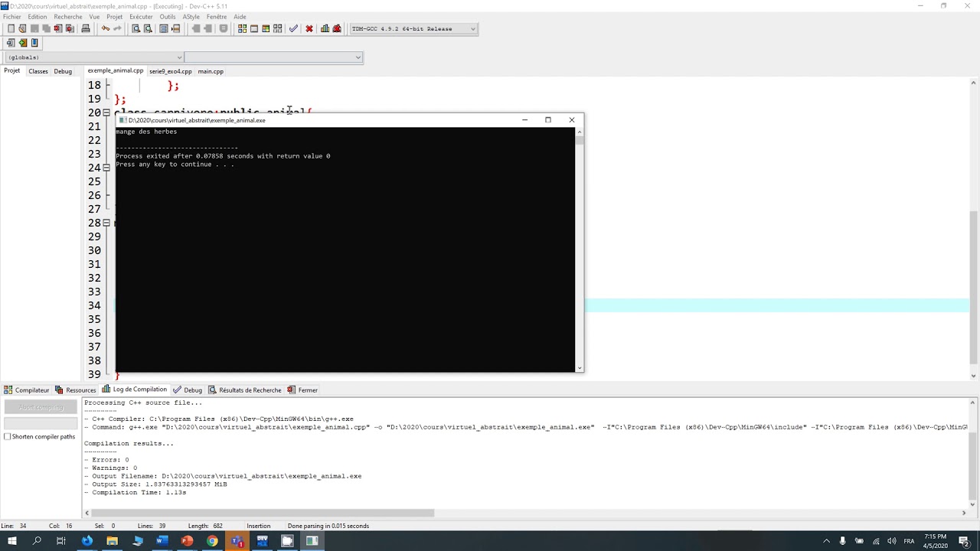Click the Compile & Run toolbar icon
The height and width of the screenshot is (551, 980).
pyautogui.click(x=266, y=29)
